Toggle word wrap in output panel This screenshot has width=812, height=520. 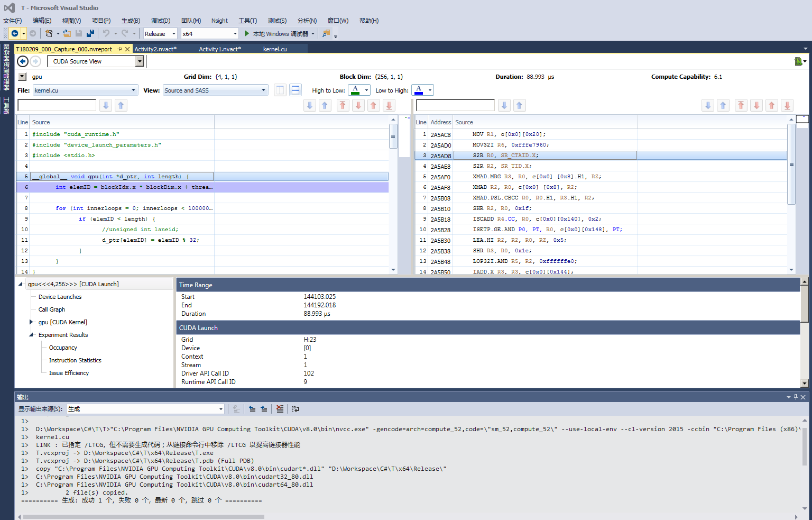click(x=296, y=408)
